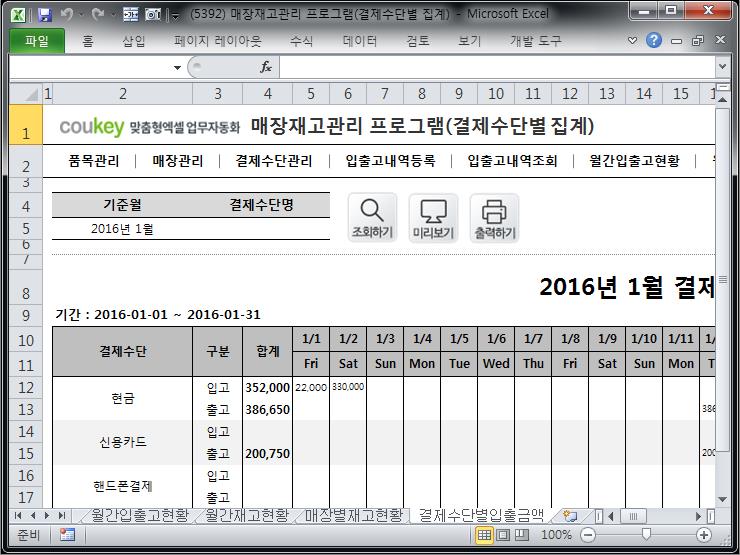This screenshot has width=740, height=555.
Task: Click the Save icon in quick access toolbar
Action: pos(45,15)
